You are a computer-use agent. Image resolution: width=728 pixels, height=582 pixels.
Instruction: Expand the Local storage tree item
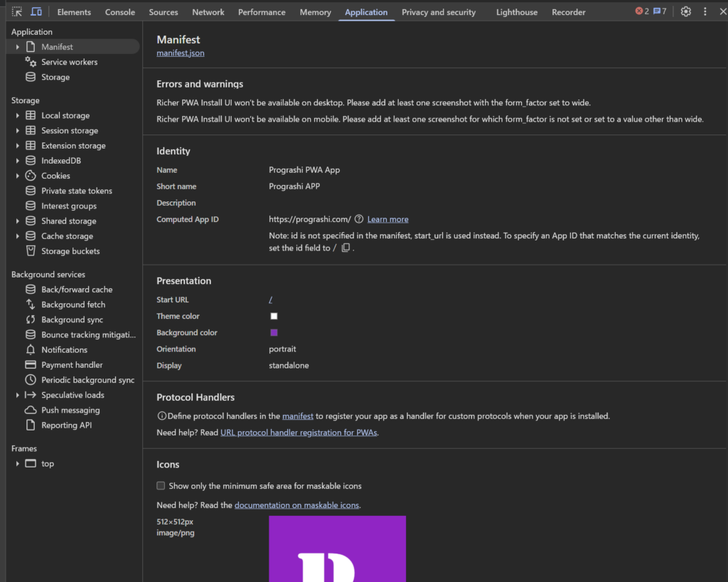point(17,115)
